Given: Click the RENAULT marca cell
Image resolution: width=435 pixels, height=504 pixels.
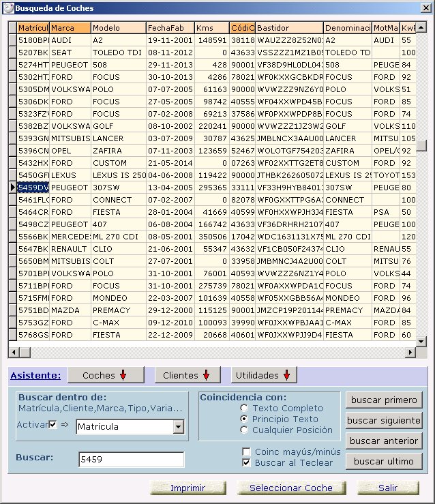Looking at the screenshot, I should (70, 249).
